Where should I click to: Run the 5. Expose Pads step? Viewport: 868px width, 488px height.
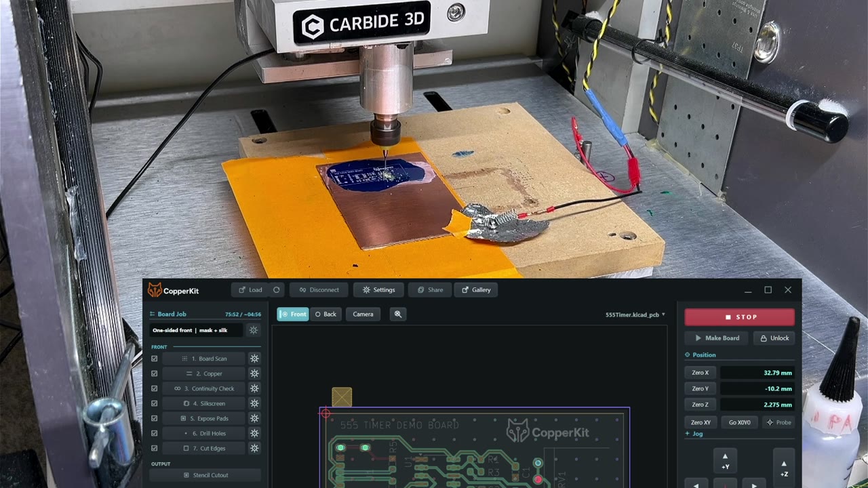(x=204, y=418)
